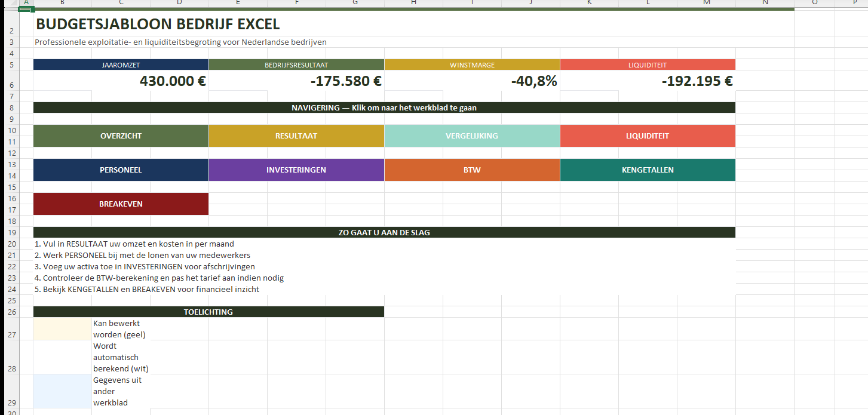
Task: Click the title cell BUDGETSJABLOON BEDRIJF EXCEL
Action: coord(158,25)
